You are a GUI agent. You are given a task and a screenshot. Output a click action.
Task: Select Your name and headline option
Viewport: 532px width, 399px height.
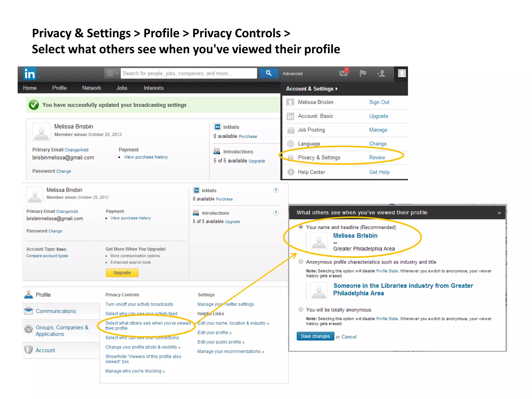tap(301, 227)
